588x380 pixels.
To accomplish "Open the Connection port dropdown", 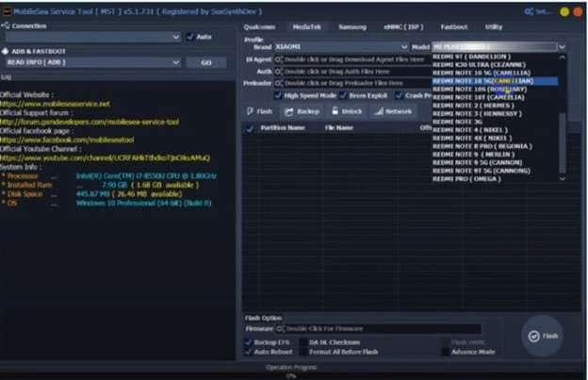I will click(x=92, y=37).
